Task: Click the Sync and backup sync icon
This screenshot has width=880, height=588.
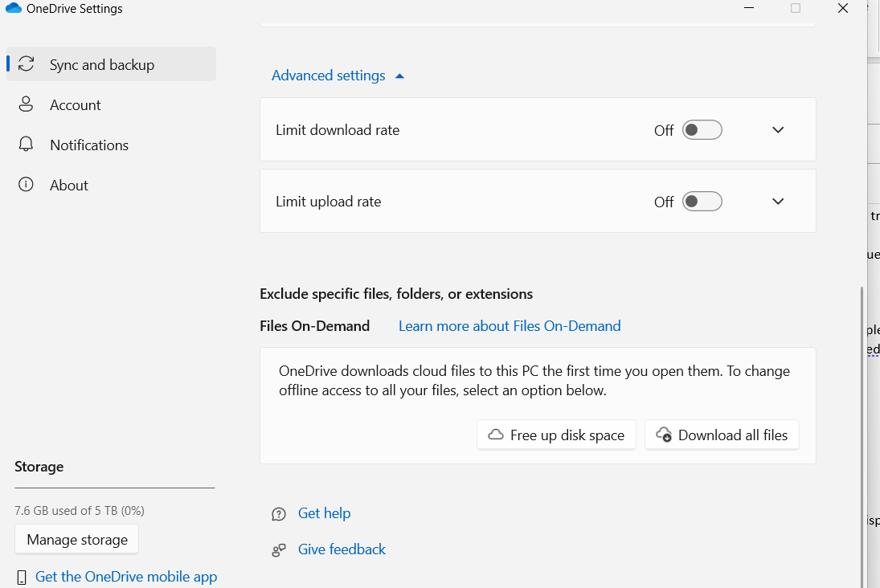Action: [26, 64]
